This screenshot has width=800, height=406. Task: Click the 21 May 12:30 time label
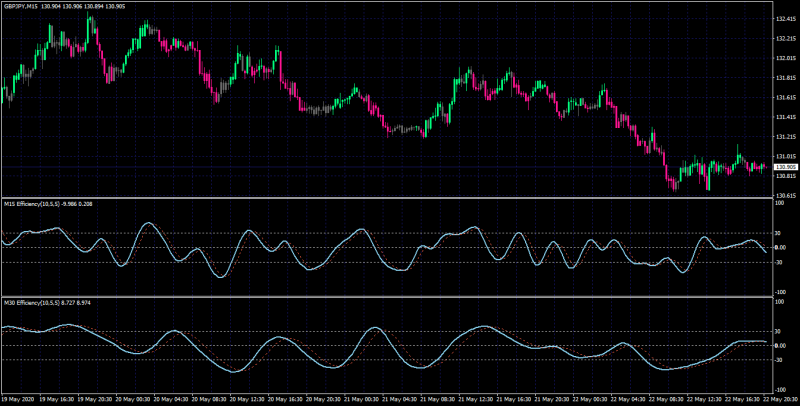tap(475, 399)
